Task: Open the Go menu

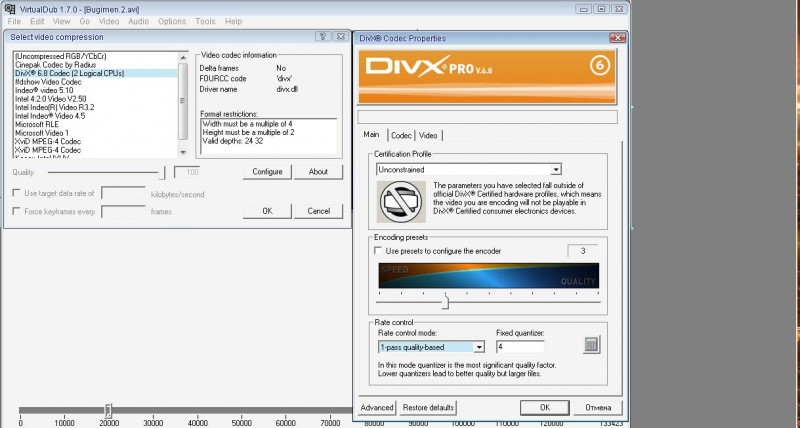Action: (84, 21)
